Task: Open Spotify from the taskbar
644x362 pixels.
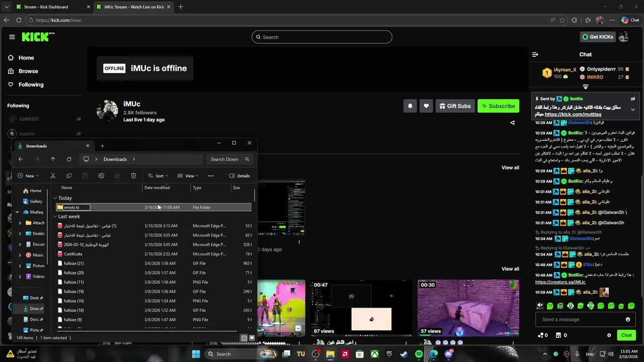Action: (419, 354)
